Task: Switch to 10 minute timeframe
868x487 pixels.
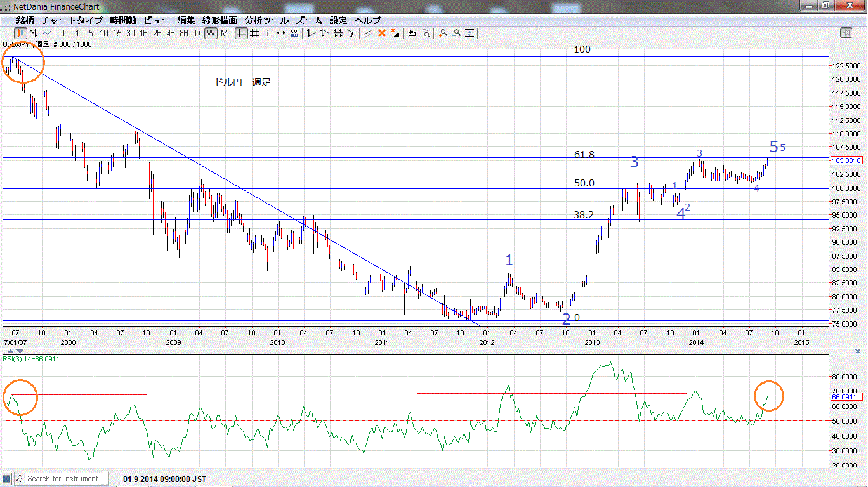Action: click(x=104, y=33)
